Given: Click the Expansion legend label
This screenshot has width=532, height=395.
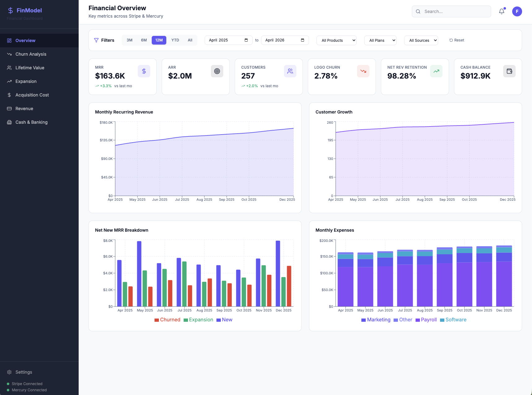Looking at the screenshot, I should [201, 320].
